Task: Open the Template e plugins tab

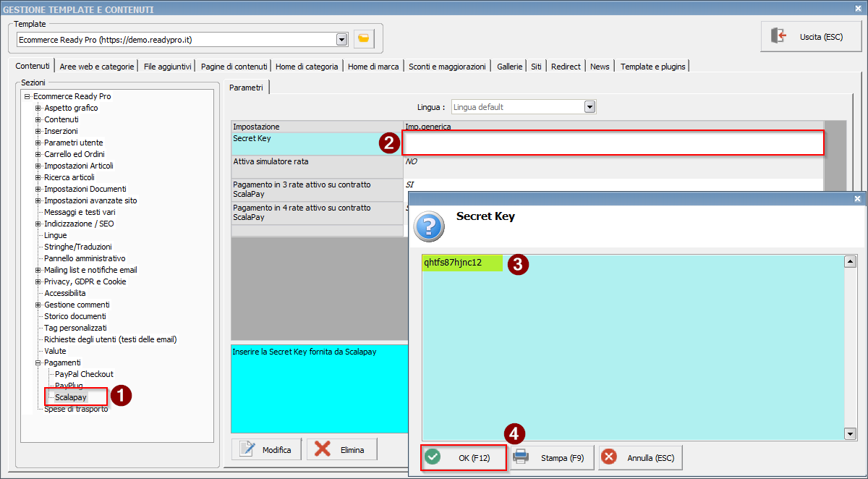Action: 652,67
